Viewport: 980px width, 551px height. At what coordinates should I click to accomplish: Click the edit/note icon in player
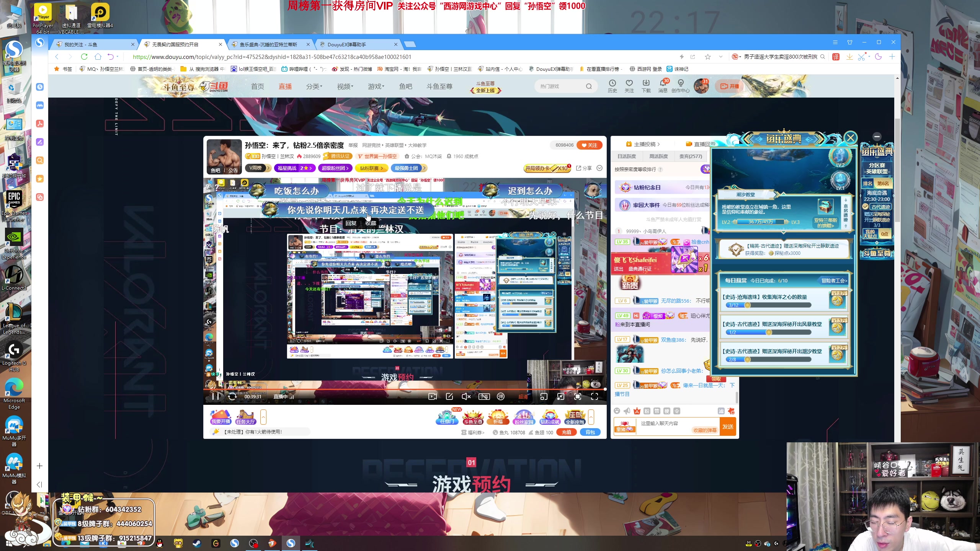pos(449,396)
